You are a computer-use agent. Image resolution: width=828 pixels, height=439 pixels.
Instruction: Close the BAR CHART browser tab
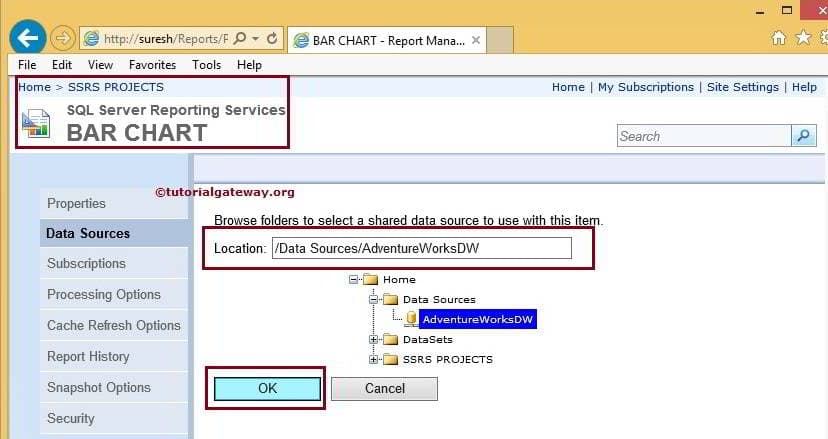pyautogui.click(x=476, y=40)
